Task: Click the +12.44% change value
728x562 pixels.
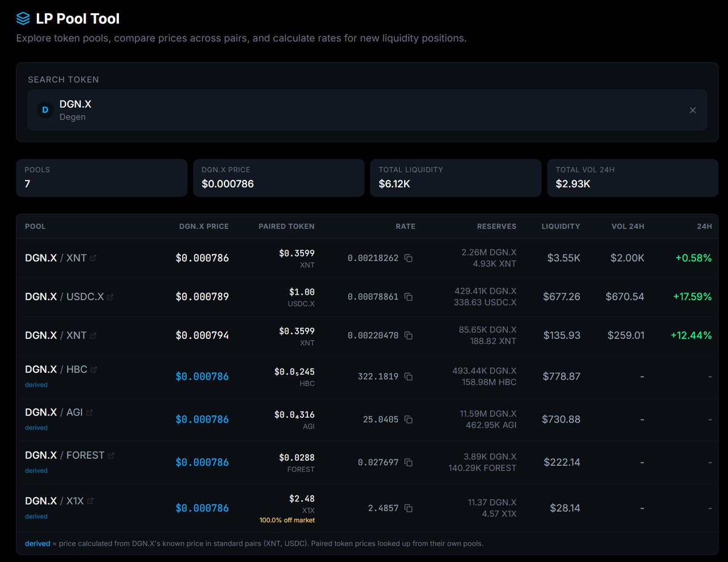Action: [x=692, y=335]
